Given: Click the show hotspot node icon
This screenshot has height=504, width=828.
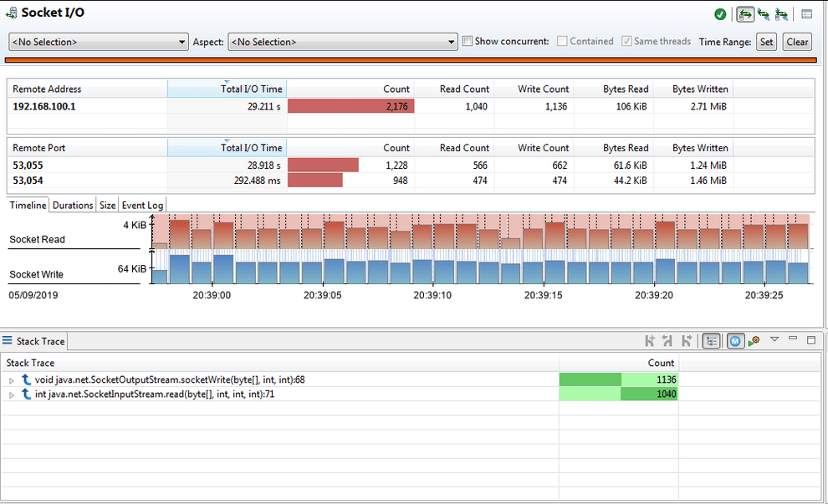Looking at the screenshot, I should pos(753,340).
